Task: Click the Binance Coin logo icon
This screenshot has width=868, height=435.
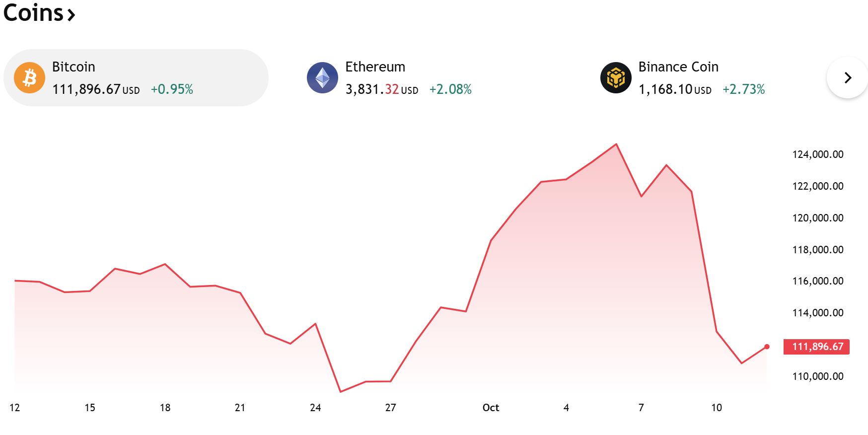Action: coord(616,78)
